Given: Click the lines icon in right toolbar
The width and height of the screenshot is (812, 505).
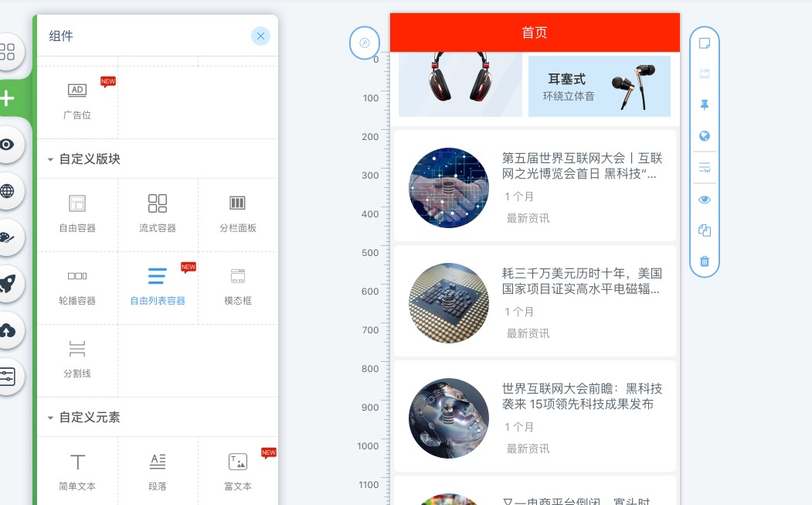Looking at the screenshot, I should (705, 168).
